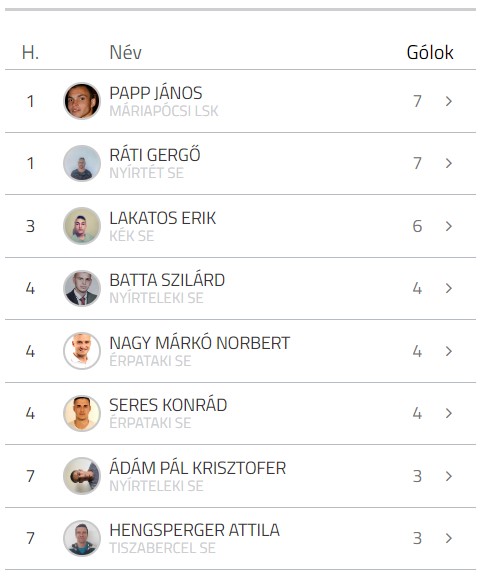Open the PAPP JÁNOS name link
480x580 pixels.
(156, 93)
